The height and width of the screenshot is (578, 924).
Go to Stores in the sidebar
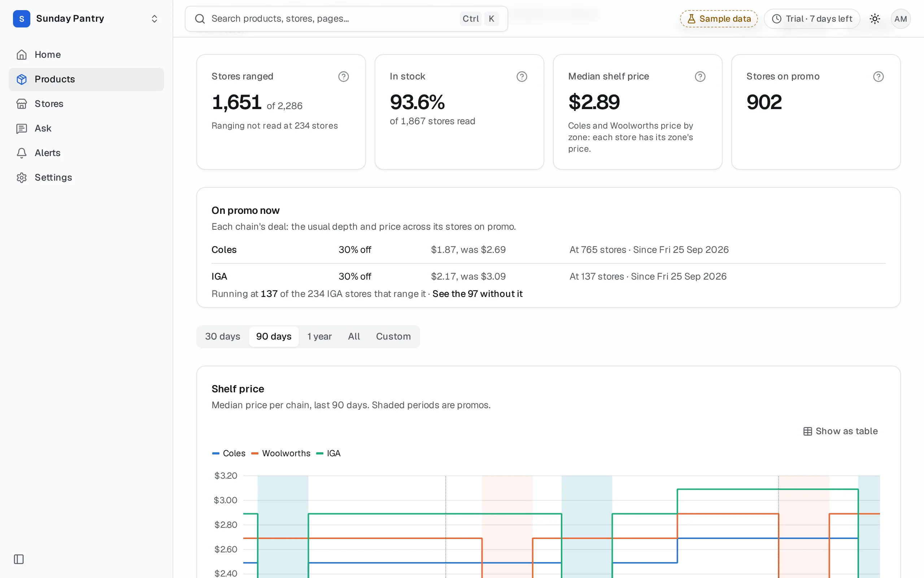point(86,104)
